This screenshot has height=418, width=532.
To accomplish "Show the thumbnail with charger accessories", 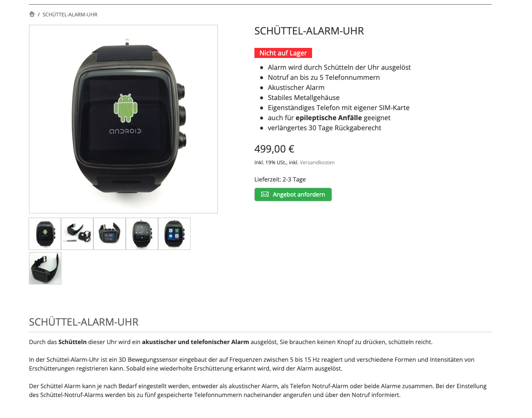I will pyautogui.click(x=77, y=234).
